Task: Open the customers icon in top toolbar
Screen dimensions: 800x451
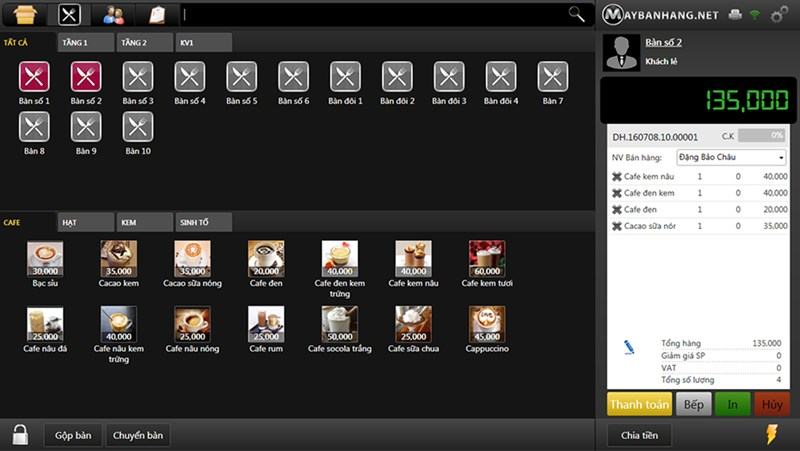Action: [x=113, y=14]
